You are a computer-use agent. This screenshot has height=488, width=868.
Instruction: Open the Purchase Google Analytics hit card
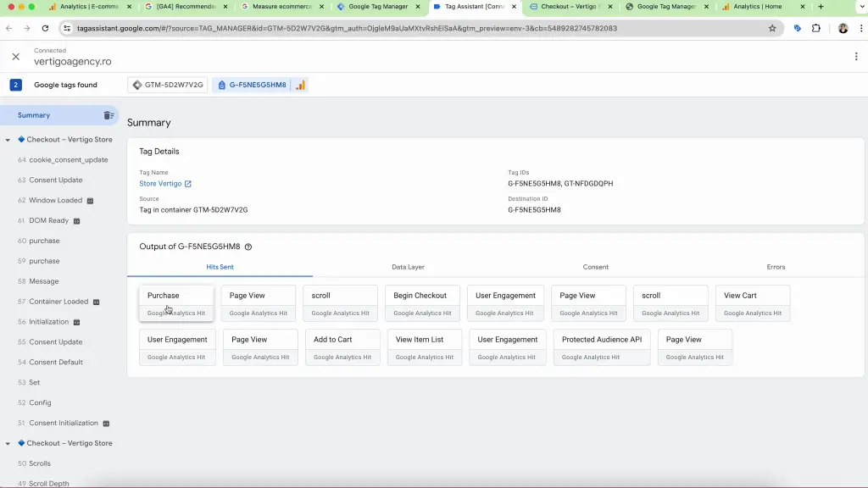(x=176, y=303)
